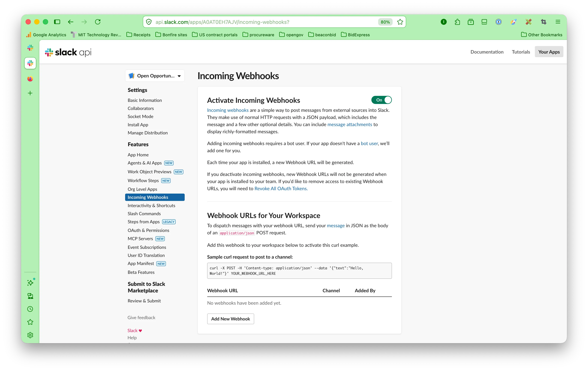The image size is (588, 371).
Task: Open the Receipts bookmark folder
Action: pos(138,35)
